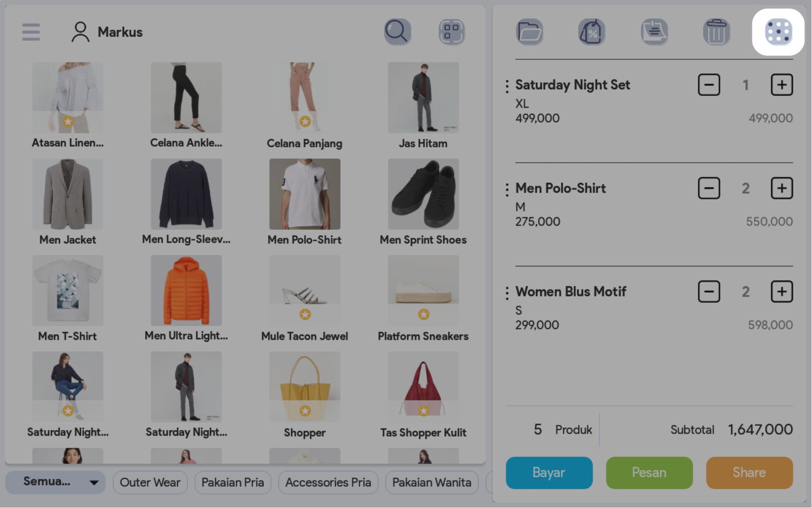Apply discount using the percent tag icon
This screenshot has height=508, width=812.
[x=592, y=32]
